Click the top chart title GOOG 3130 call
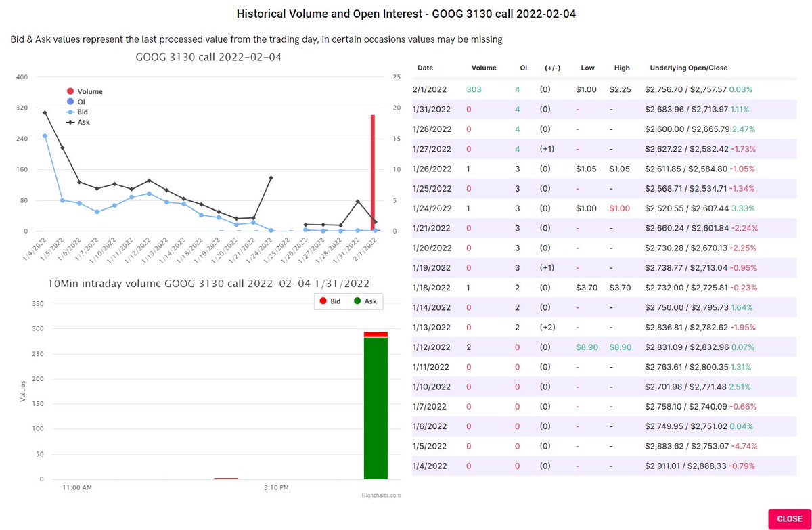The width and height of the screenshot is (812, 530). click(208, 57)
